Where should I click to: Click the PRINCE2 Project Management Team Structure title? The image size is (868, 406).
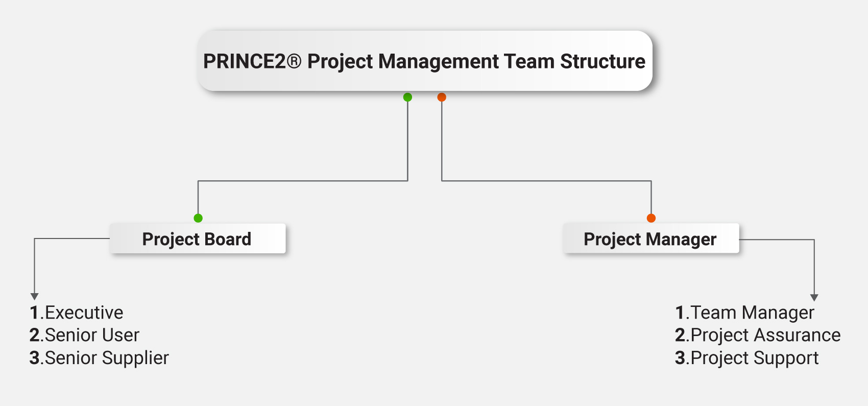tap(425, 61)
